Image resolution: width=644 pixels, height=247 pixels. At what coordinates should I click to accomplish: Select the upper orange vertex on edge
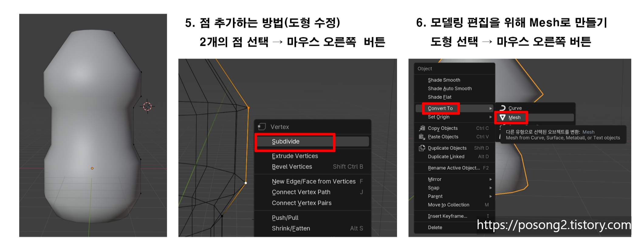click(x=248, y=108)
